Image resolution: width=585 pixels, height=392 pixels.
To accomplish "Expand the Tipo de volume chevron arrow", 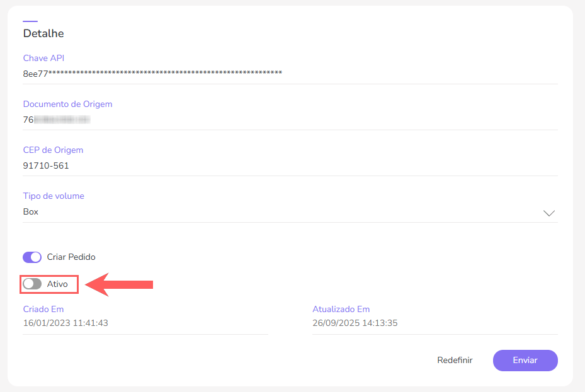I will point(549,213).
